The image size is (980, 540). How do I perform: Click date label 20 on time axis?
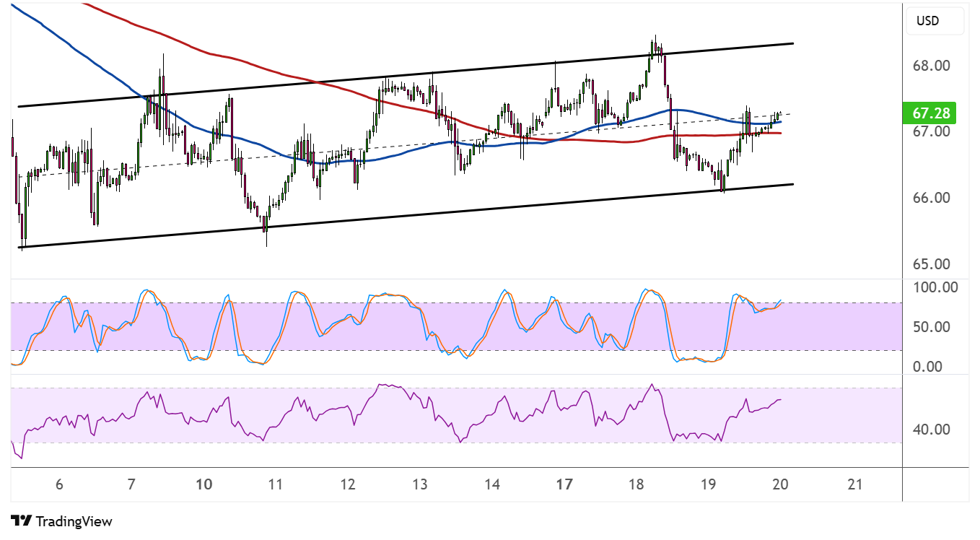coord(782,484)
